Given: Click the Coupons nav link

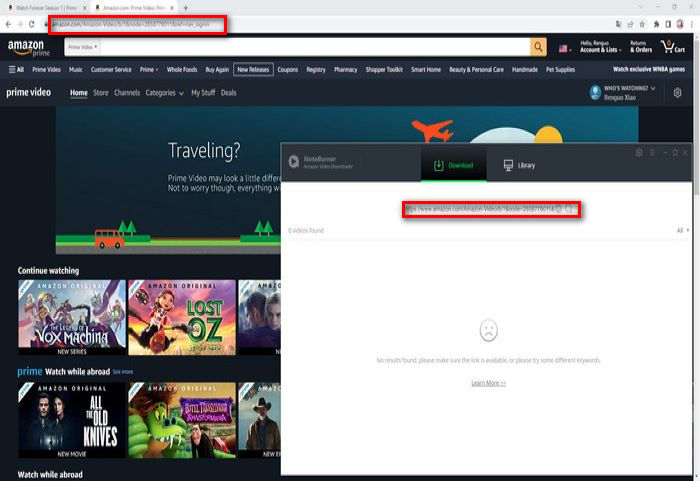Looking at the screenshot, I should tap(288, 69).
